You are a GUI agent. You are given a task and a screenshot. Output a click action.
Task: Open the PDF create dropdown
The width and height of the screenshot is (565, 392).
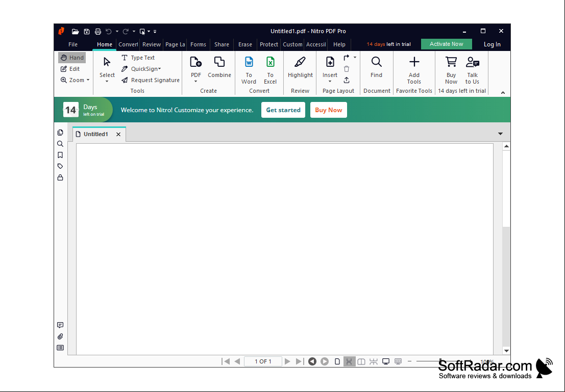pos(195,82)
